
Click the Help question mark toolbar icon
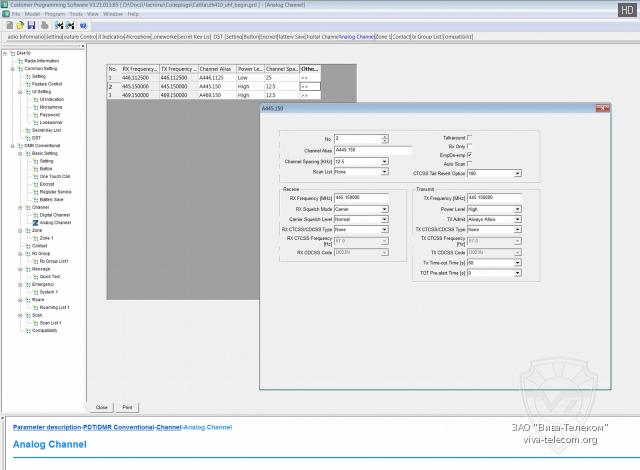(83, 25)
